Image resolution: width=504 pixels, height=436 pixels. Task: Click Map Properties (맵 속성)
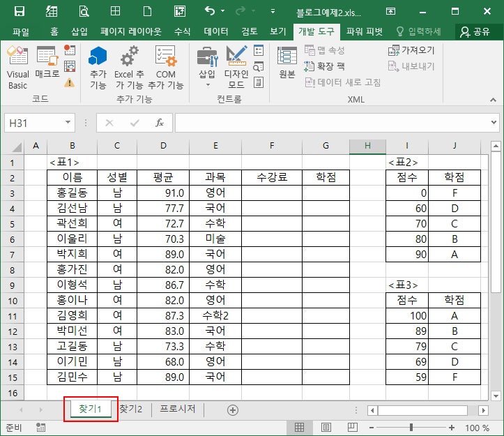pos(324,50)
